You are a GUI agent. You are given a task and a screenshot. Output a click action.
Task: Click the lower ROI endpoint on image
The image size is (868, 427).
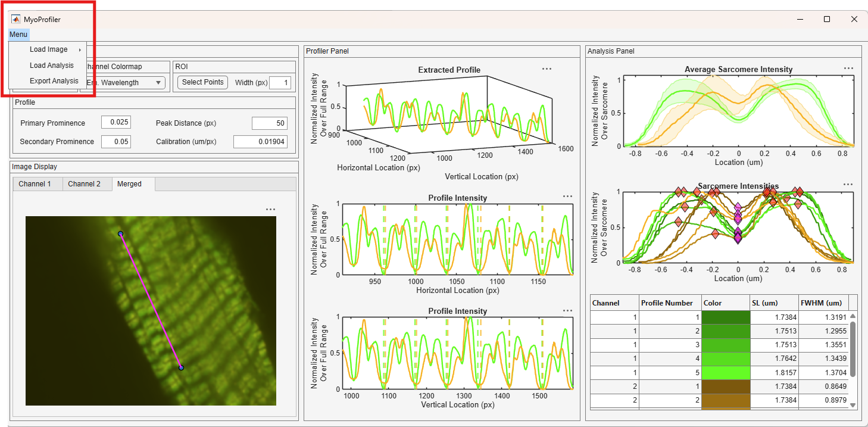tap(181, 367)
